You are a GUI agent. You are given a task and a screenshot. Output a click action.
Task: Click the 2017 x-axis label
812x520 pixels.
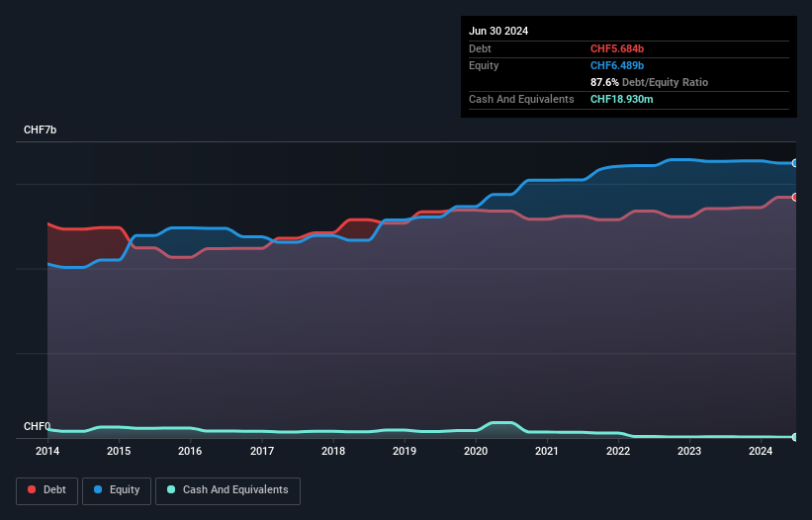tap(262, 451)
